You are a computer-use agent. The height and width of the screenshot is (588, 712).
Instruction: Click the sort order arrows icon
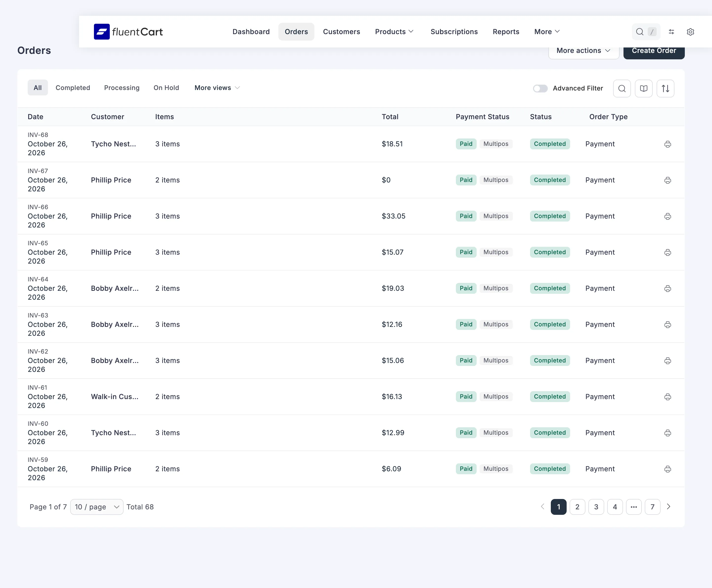click(x=665, y=89)
